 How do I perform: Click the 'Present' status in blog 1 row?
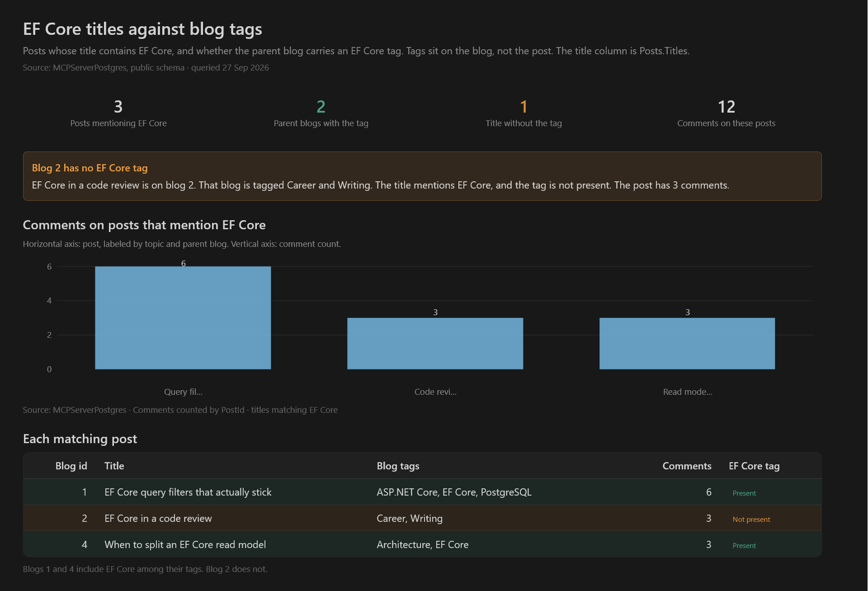744,493
